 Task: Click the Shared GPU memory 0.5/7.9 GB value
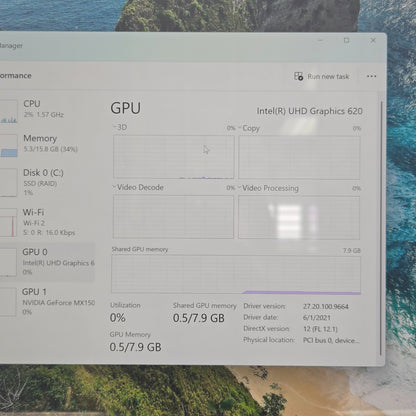click(199, 318)
